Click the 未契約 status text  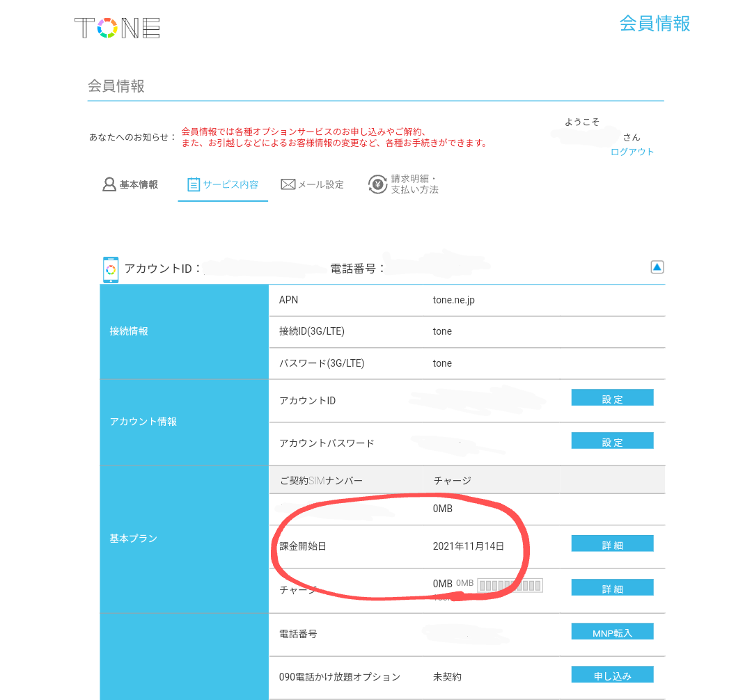[447, 677]
